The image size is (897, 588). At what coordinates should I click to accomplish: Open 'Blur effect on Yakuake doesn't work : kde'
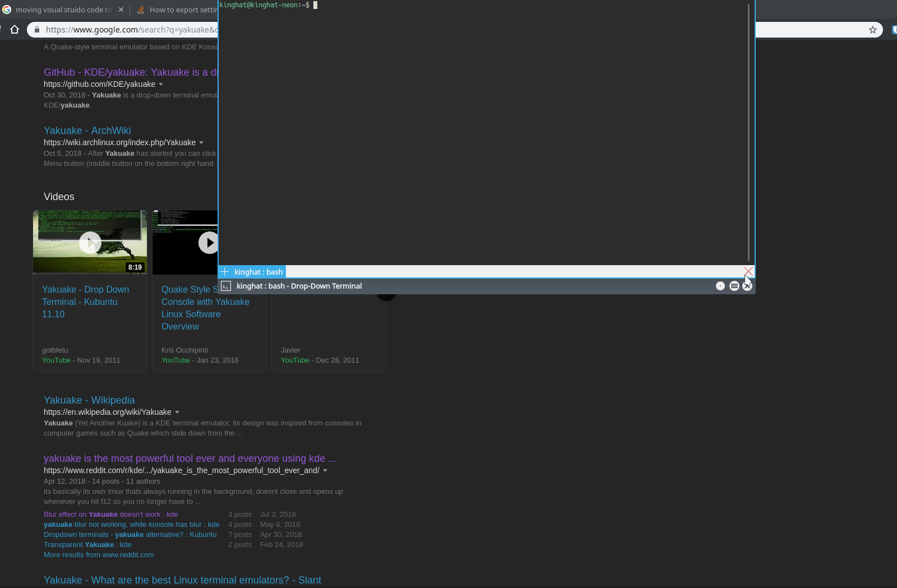point(111,515)
